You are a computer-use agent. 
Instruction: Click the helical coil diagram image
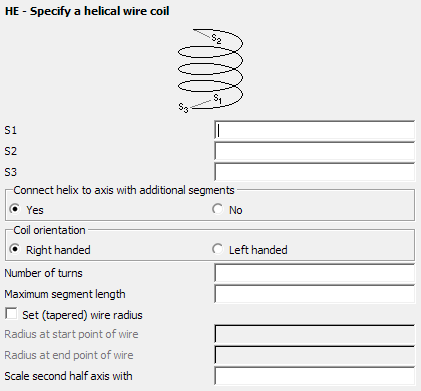pos(210,70)
